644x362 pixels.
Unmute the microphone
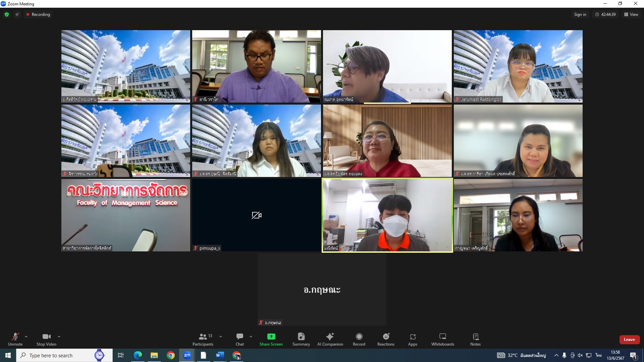pos(15,339)
